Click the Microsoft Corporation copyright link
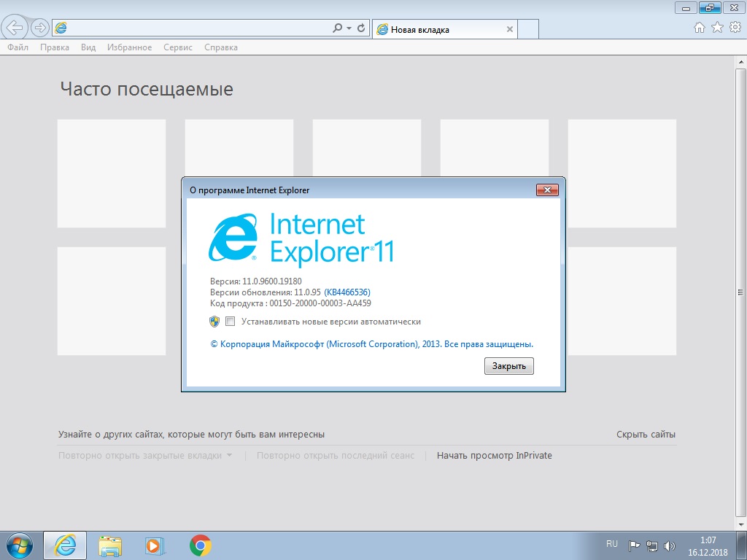This screenshot has width=747, height=560. (371, 344)
